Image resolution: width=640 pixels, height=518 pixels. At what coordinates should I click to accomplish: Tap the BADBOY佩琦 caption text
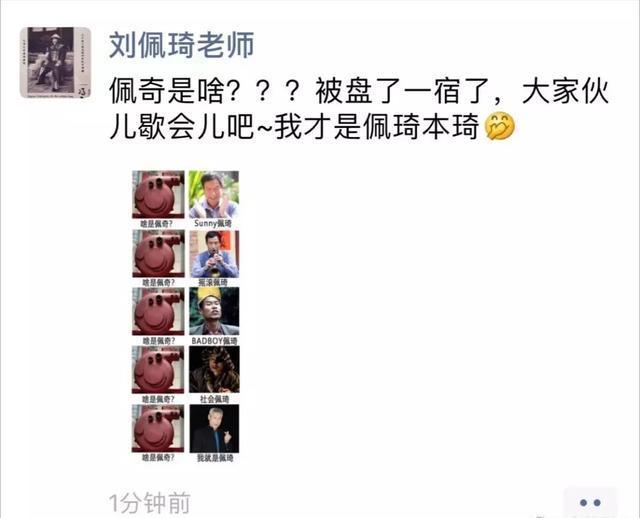click(x=214, y=340)
